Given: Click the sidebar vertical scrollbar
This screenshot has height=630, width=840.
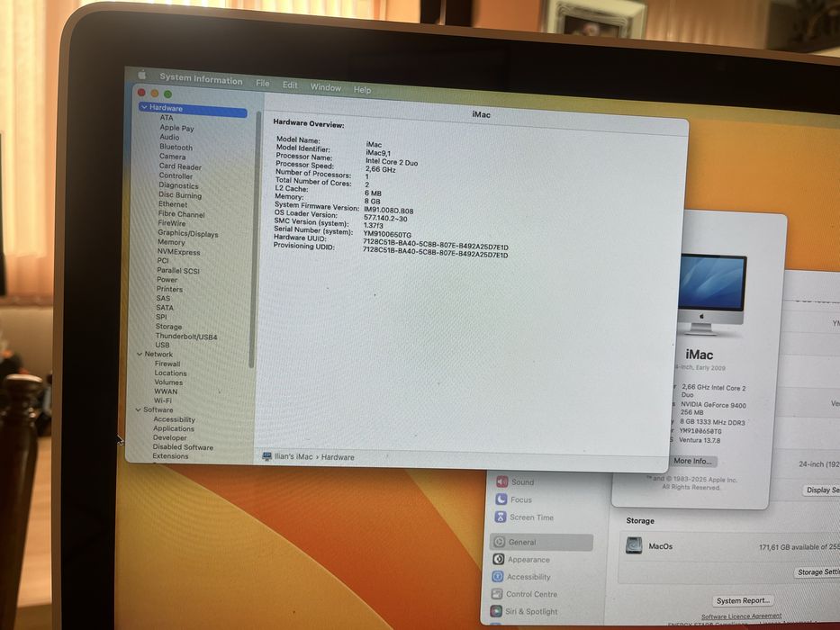Looking at the screenshot, I should pos(254,239).
